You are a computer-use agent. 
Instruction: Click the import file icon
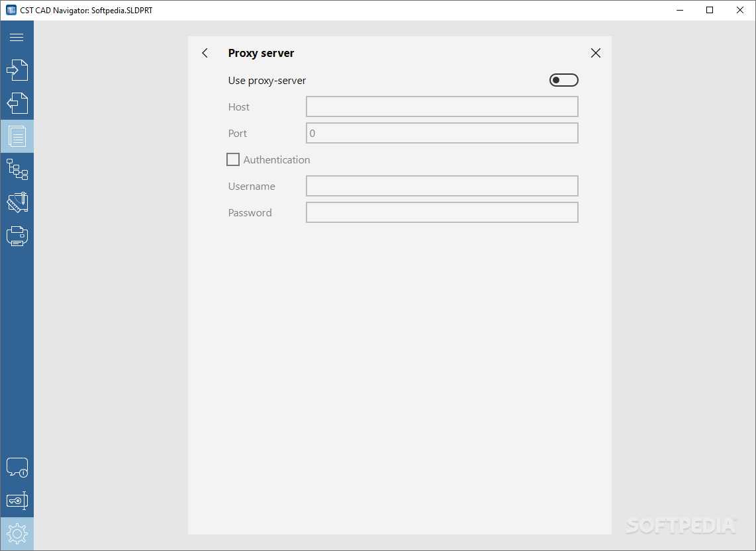coord(17,70)
